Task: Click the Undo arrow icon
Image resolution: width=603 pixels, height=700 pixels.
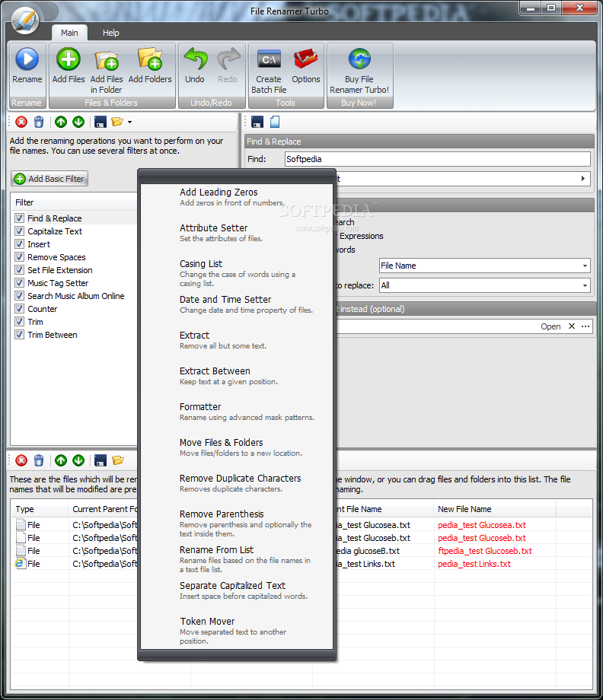Action: [195, 59]
